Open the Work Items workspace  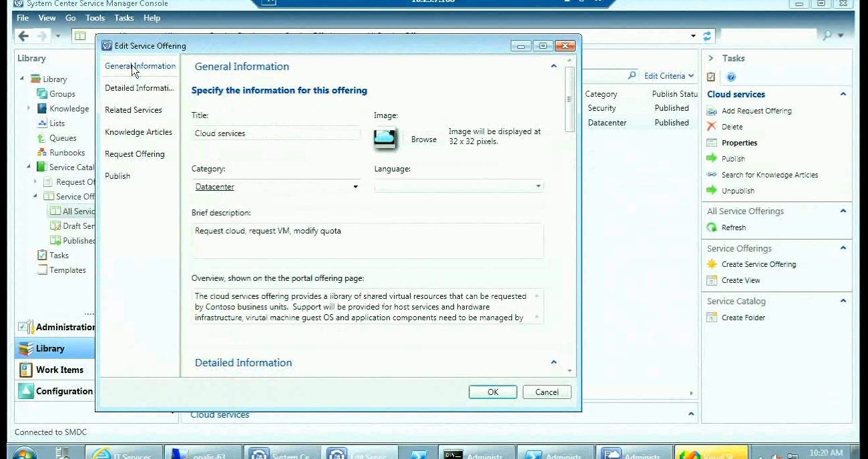pos(55,370)
